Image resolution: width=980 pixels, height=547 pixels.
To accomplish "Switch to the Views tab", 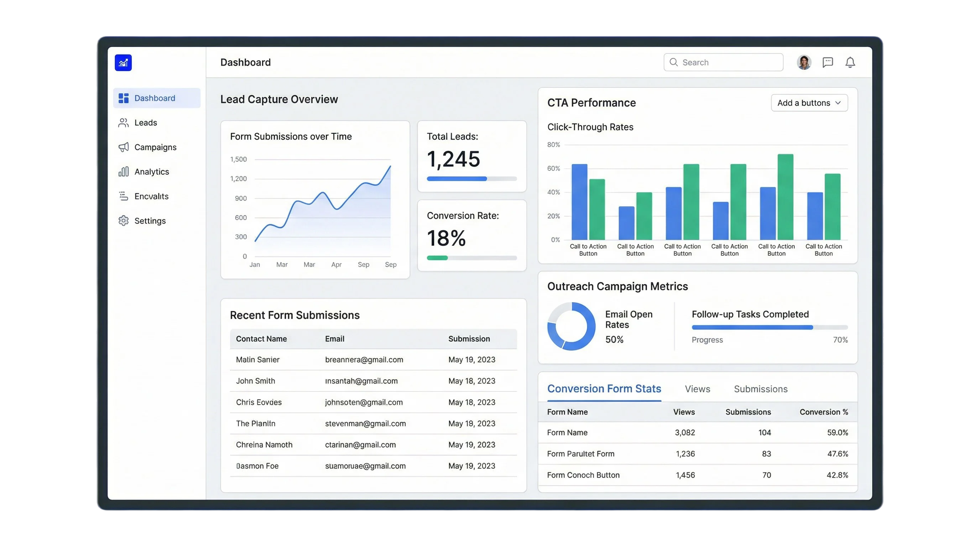I will coord(697,389).
